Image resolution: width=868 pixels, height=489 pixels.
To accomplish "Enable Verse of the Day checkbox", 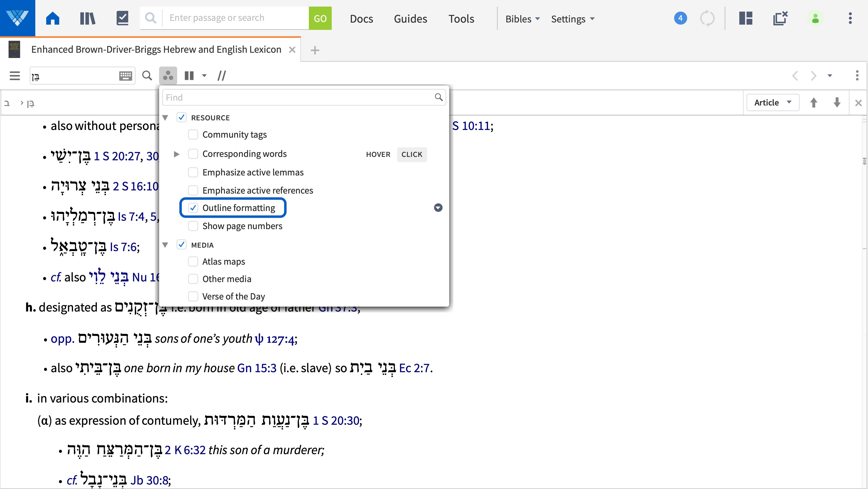I will 193,297.
